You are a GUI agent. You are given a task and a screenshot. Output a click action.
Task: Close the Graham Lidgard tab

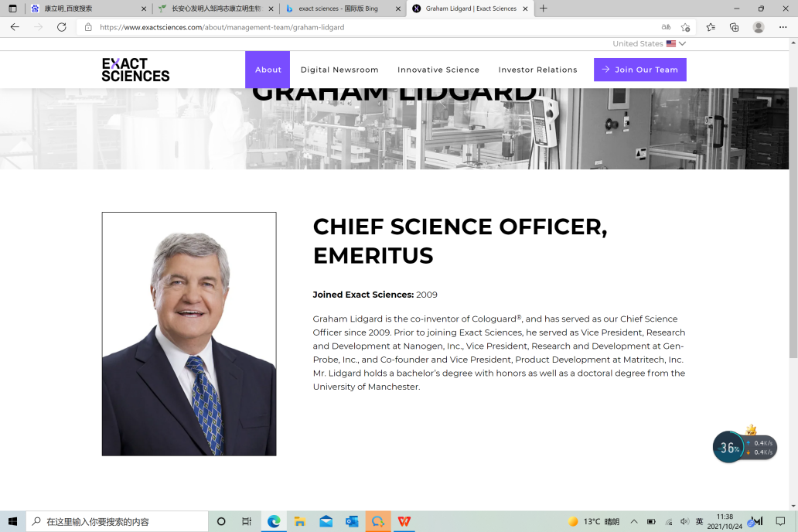click(525, 9)
